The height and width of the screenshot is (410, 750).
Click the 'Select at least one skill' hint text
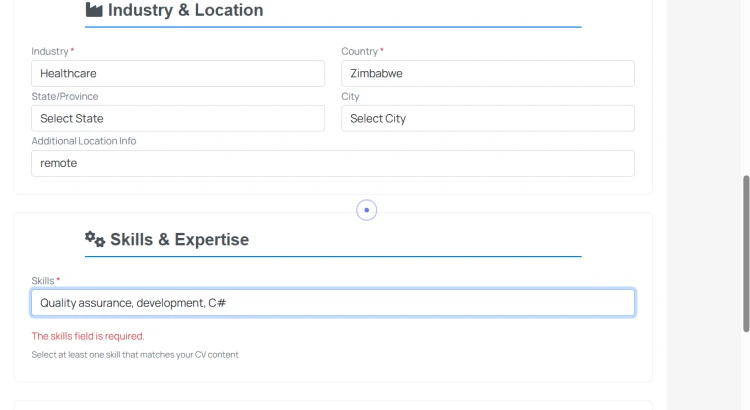click(135, 354)
